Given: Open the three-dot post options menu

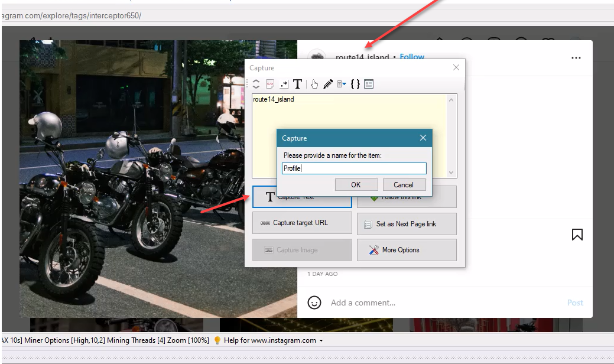Looking at the screenshot, I should tap(576, 58).
